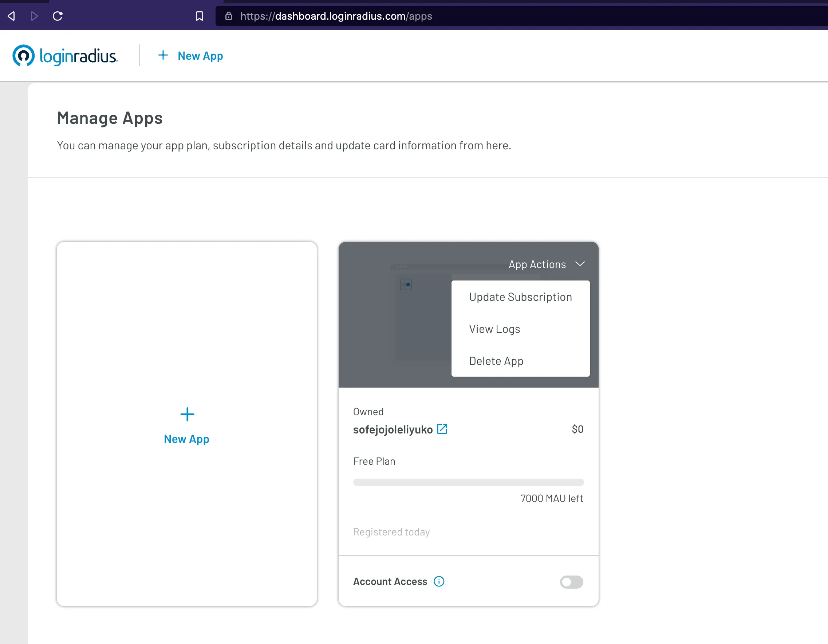Open sofejojoleliyuko via the external link icon

[442, 429]
